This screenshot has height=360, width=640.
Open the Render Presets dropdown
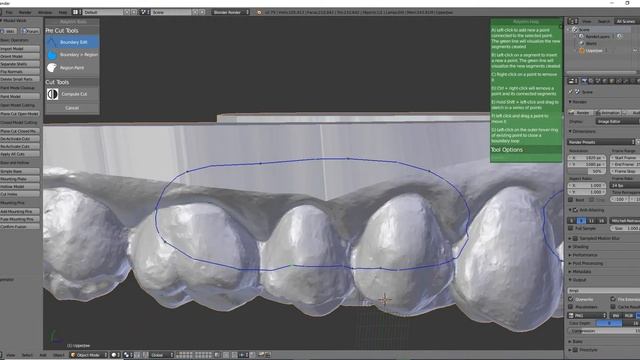click(x=602, y=142)
